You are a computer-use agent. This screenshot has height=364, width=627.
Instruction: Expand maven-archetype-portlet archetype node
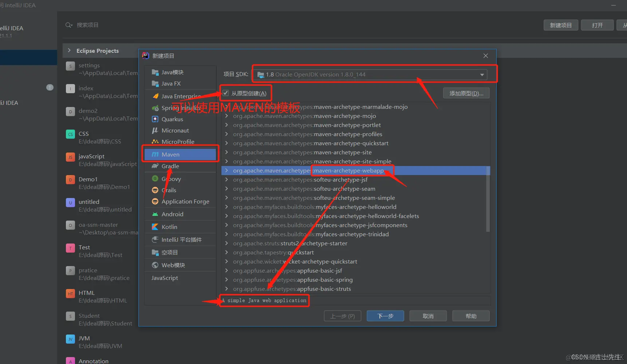[x=226, y=125]
